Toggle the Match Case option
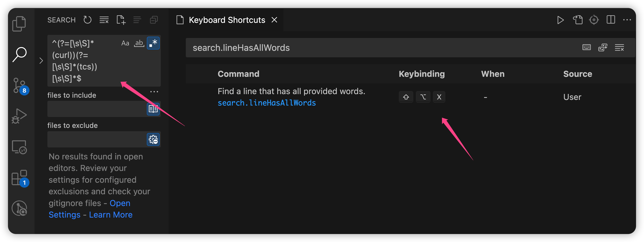Image resolution: width=644 pixels, height=242 pixels. point(125,43)
